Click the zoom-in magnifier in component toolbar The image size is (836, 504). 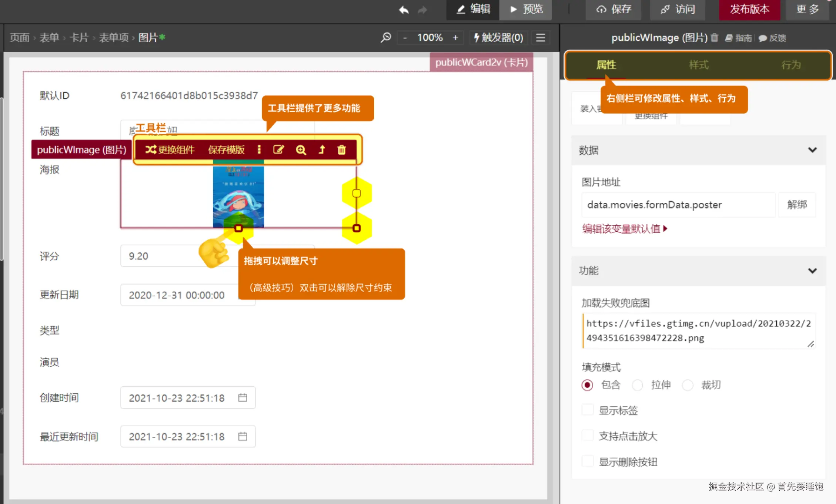(301, 149)
